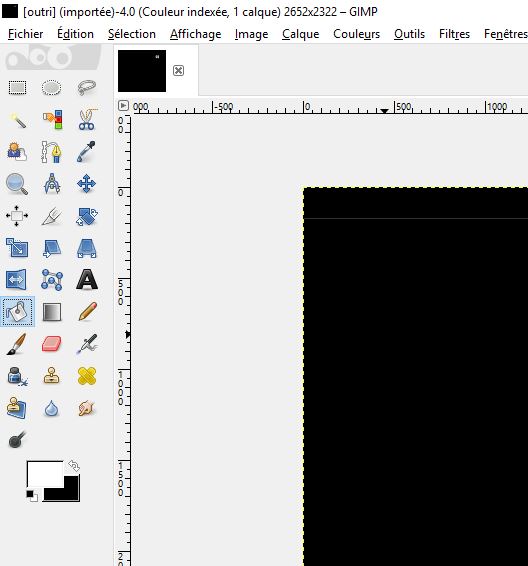Select the Cage Transform tool
This screenshot has height=566, width=528.
52,280
